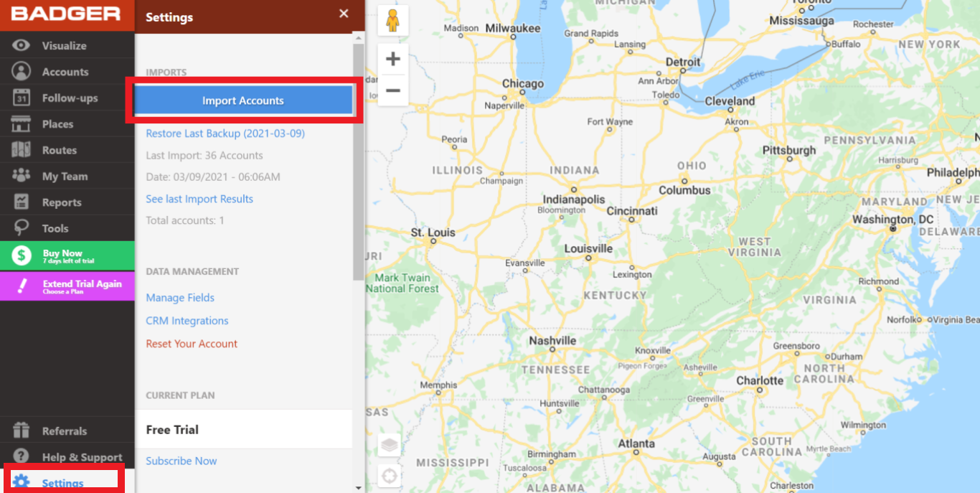The height and width of the screenshot is (493, 980).
Task: Click the Help & Support question icon
Action: tap(22, 456)
